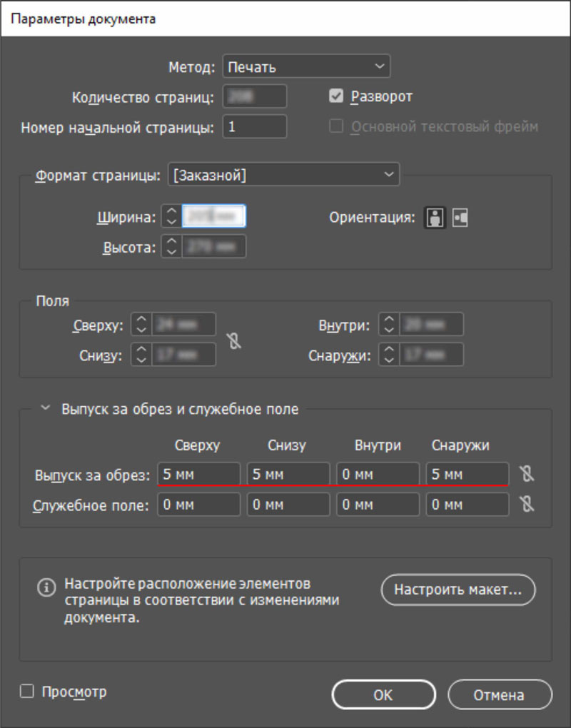Toggle the bleed values chain link icon
Viewport: 571px width, 728px height.
[x=526, y=474]
